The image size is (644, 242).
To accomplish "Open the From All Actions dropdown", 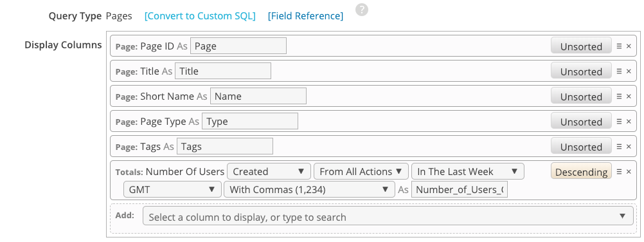I will tap(361, 171).
